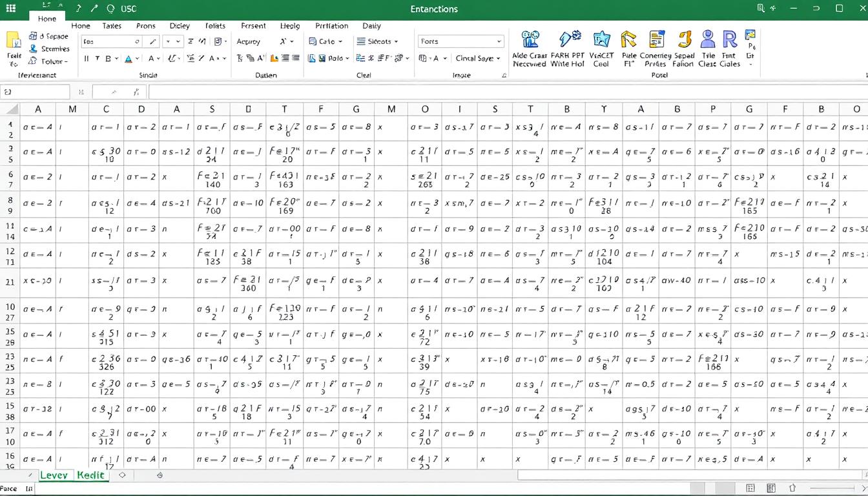The width and height of the screenshot is (868, 496).
Task: Click the blue font color A swatch
Action: (128, 58)
